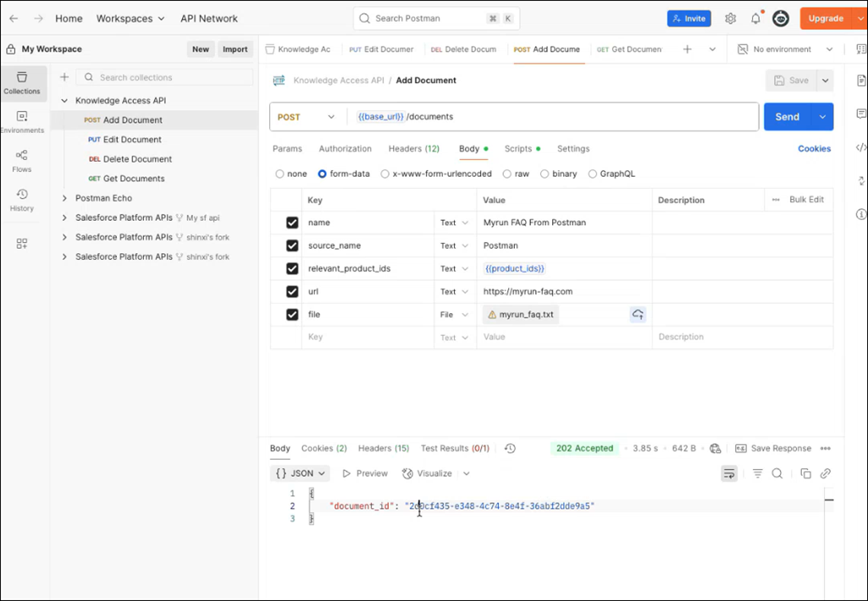Change the file row type dropdown
This screenshot has width=868, height=601.
[454, 314]
